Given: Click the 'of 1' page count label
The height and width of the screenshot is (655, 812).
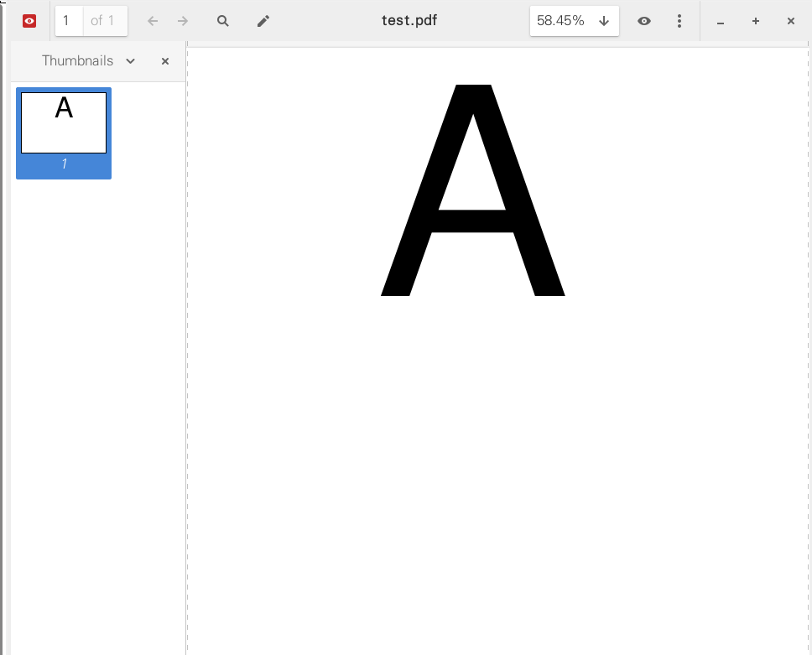Looking at the screenshot, I should (x=102, y=21).
